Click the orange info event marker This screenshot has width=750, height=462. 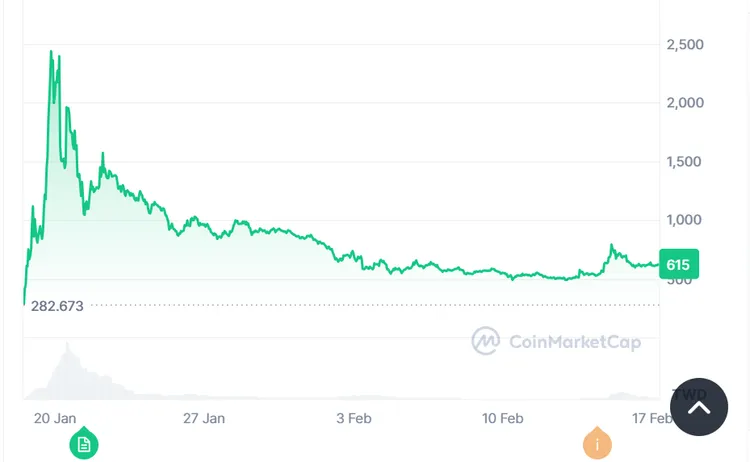click(597, 443)
